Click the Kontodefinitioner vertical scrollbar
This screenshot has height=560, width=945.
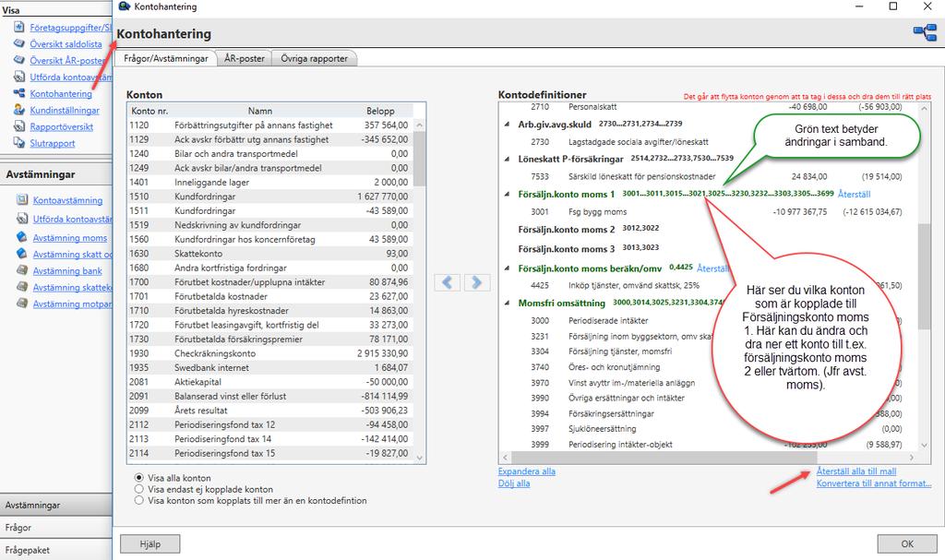[925, 278]
